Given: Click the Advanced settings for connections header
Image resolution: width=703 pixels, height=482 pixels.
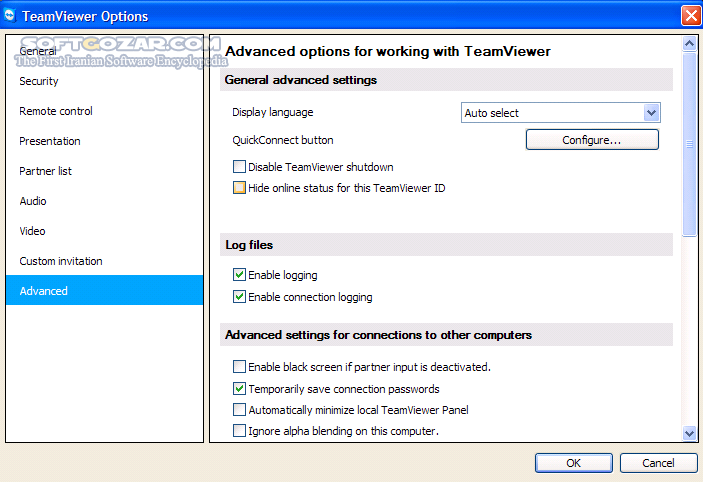Looking at the screenshot, I should tap(446, 335).
